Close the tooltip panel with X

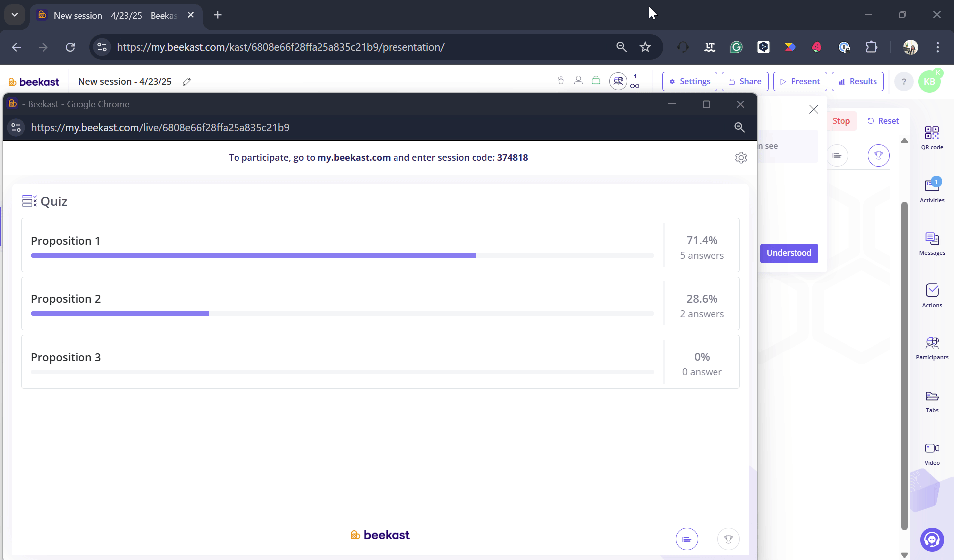tap(813, 109)
